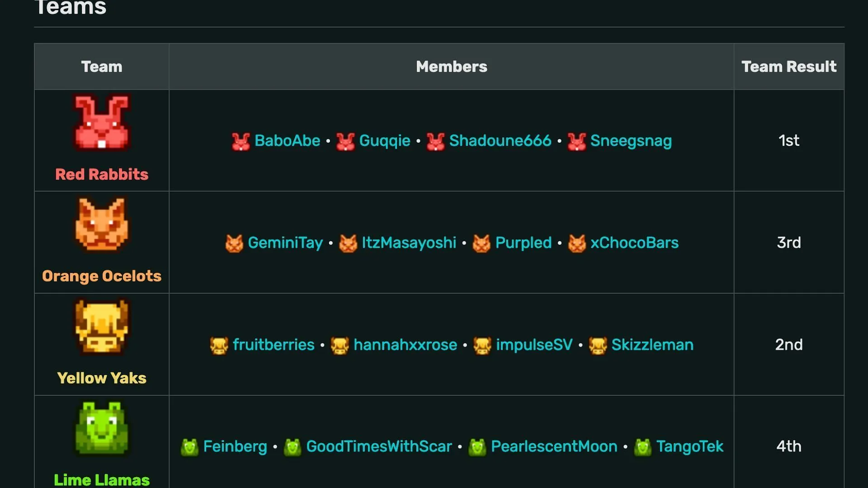Click the Yellow Yaks team icon
Viewport: 868px width, 488px height.
[101, 327]
